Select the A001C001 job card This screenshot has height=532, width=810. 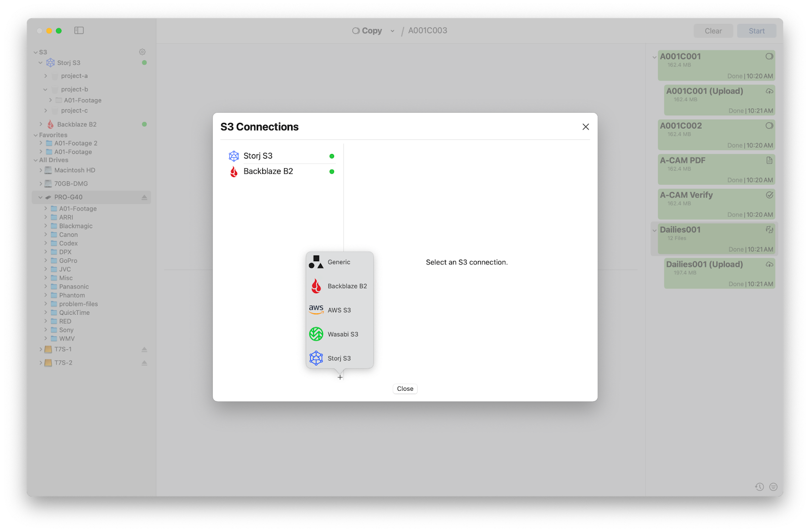716,66
